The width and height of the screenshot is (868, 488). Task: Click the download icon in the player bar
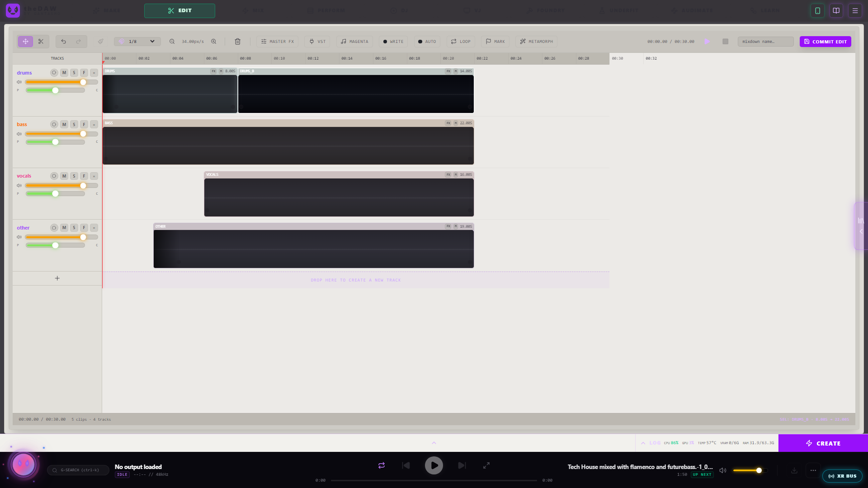794,470
